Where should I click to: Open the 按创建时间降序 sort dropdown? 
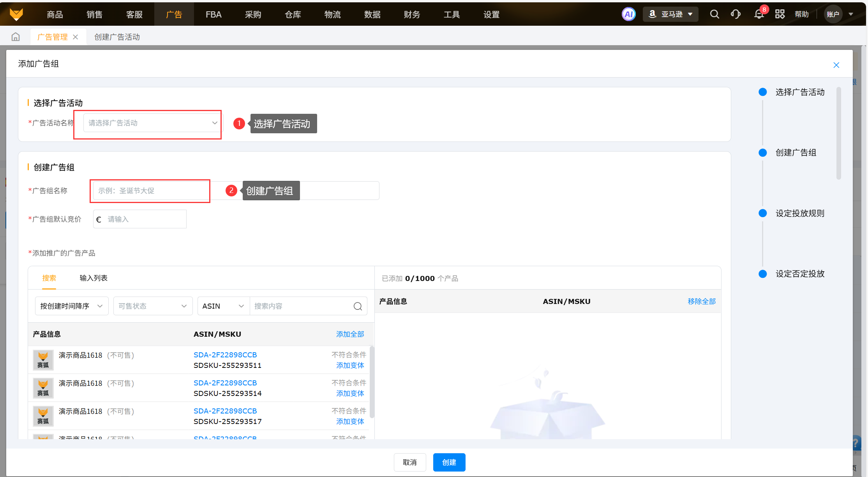tap(71, 306)
